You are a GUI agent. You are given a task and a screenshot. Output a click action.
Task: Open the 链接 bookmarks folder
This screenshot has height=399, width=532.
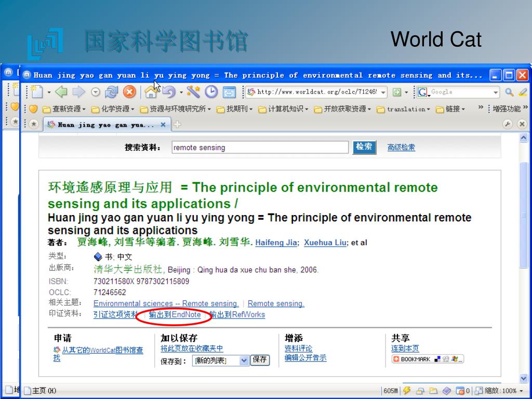450,109
